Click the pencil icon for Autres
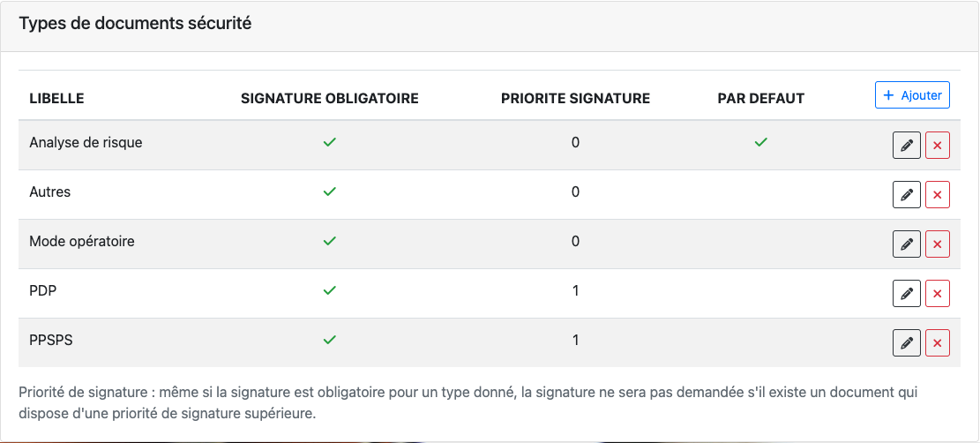Image resolution: width=980 pixels, height=443 pixels. pyautogui.click(x=907, y=195)
